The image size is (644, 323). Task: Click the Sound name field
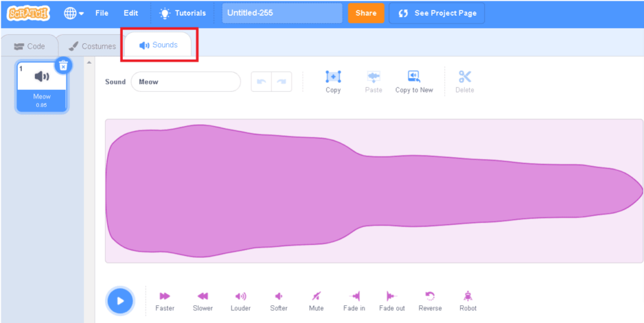pos(185,82)
